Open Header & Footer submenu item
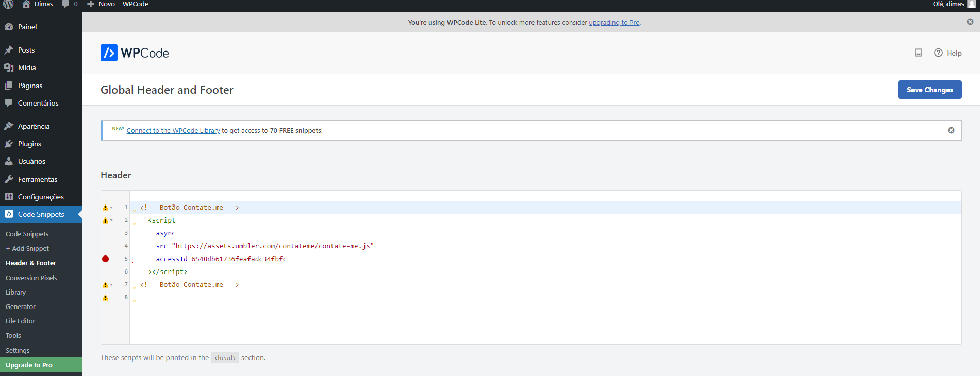Screen dimensions: 980x376 [x=31, y=263]
